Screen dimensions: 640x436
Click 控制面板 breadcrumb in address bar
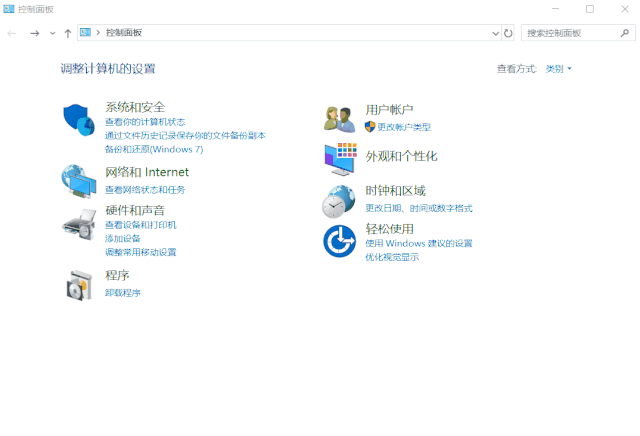[124, 33]
